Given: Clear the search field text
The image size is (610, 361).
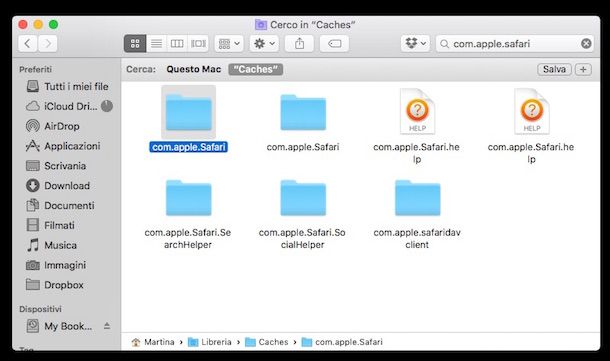Looking at the screenshot, I should (x=586, y=44).
